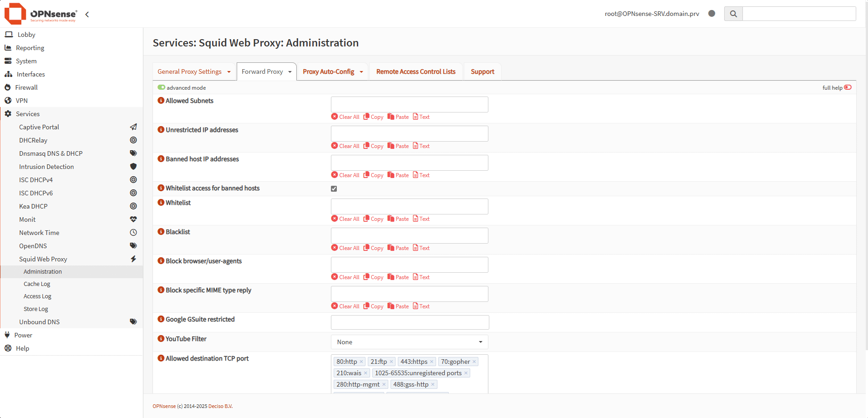Show info for YouTube Filter
868x418 pixels.
[161, 339]
